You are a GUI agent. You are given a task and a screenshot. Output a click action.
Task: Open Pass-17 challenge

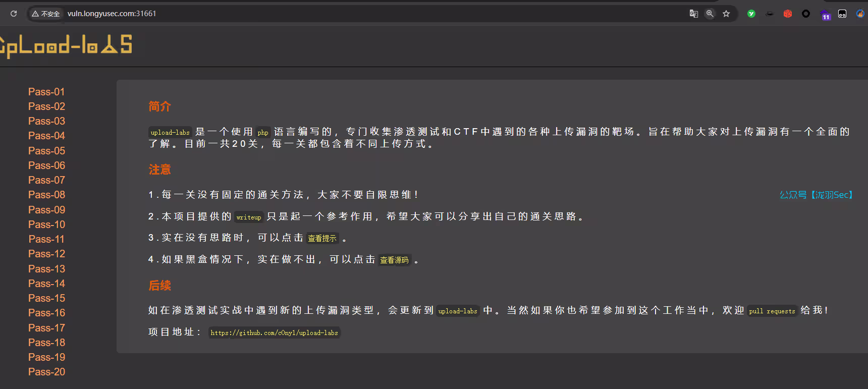pos(46,328)
